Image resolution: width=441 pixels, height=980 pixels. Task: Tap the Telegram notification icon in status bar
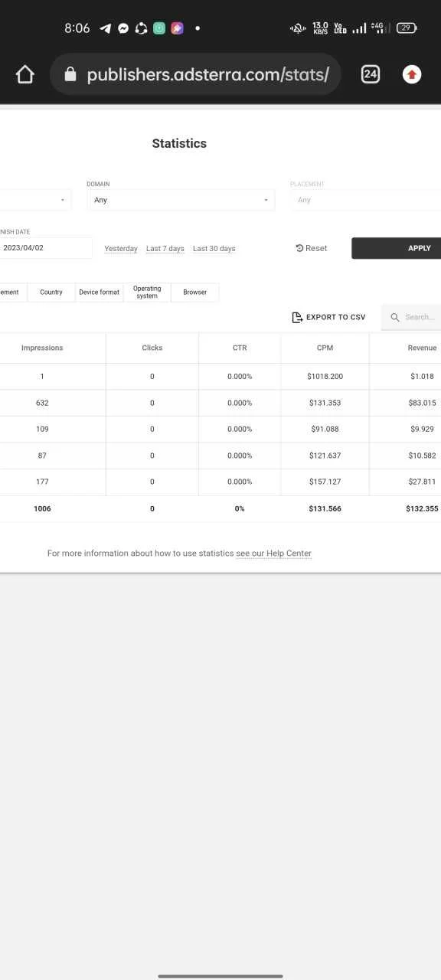106,28
